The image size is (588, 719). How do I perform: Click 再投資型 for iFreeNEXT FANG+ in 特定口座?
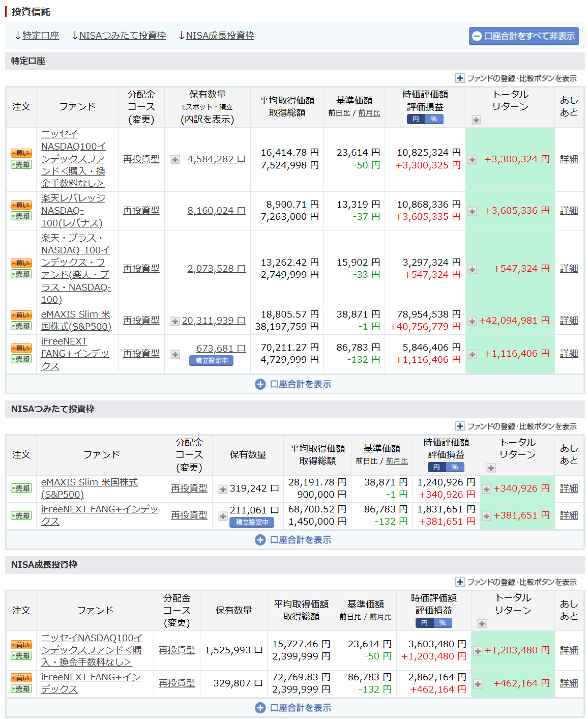click(x=141, y=354)
